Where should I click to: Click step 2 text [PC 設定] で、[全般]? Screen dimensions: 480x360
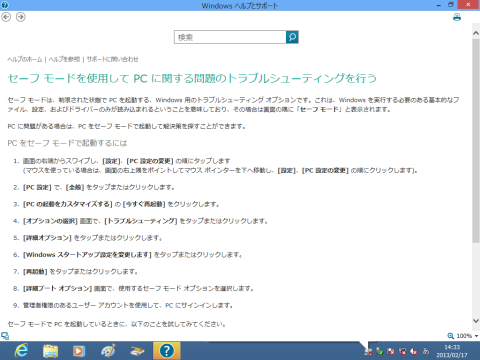[99, 187]
